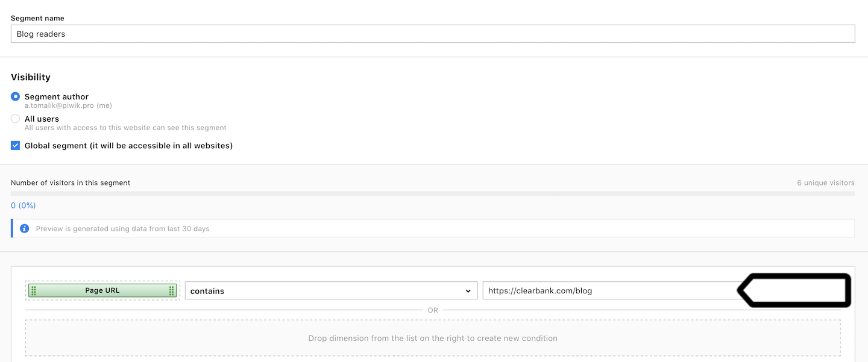Grab the right drag handle of Page URL

[x=172, y=291]
